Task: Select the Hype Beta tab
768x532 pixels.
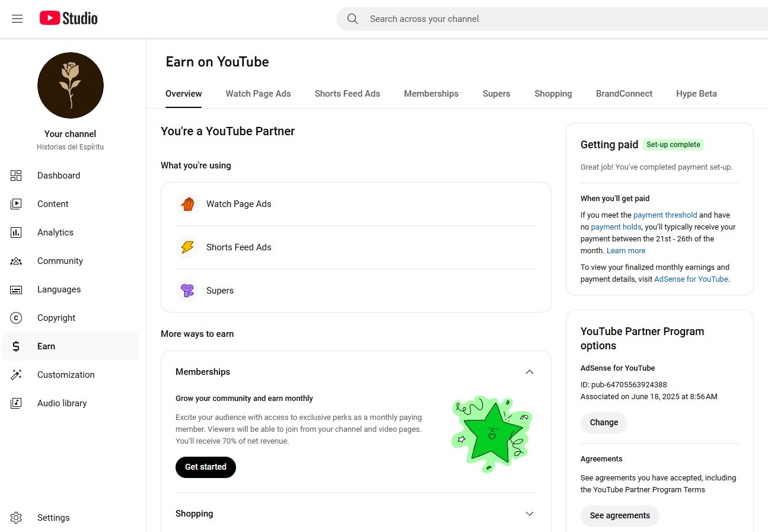Action: point(696,94)
